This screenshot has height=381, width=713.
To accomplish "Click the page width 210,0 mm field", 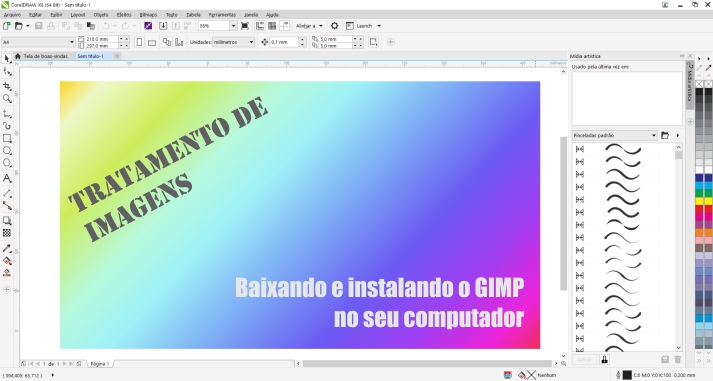I will point(101,39).
